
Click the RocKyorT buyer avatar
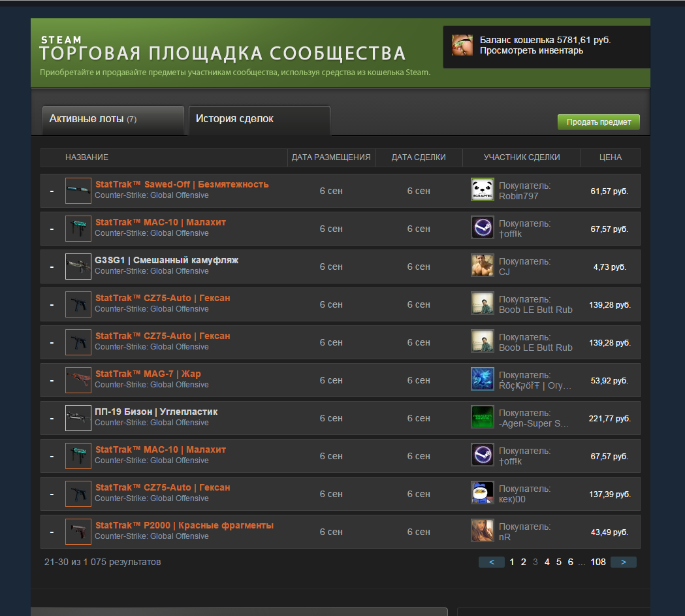tap(483, 379)
